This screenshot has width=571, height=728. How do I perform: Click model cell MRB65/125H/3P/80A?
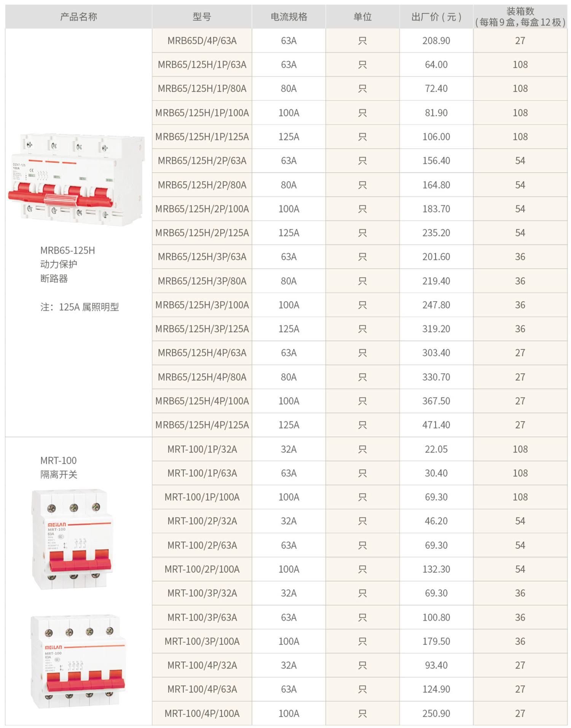click(202, 281)
